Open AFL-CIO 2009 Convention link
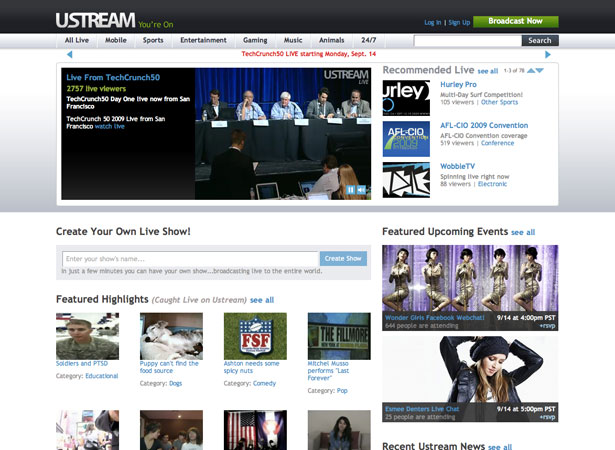 point(484,126)
